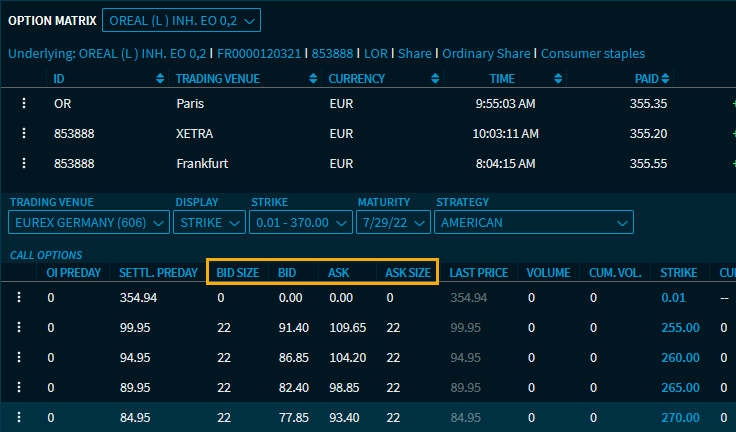736x432 pixels.
Task: Open the Display STRIKE dropdown
Action: click(x=209, y=222)
